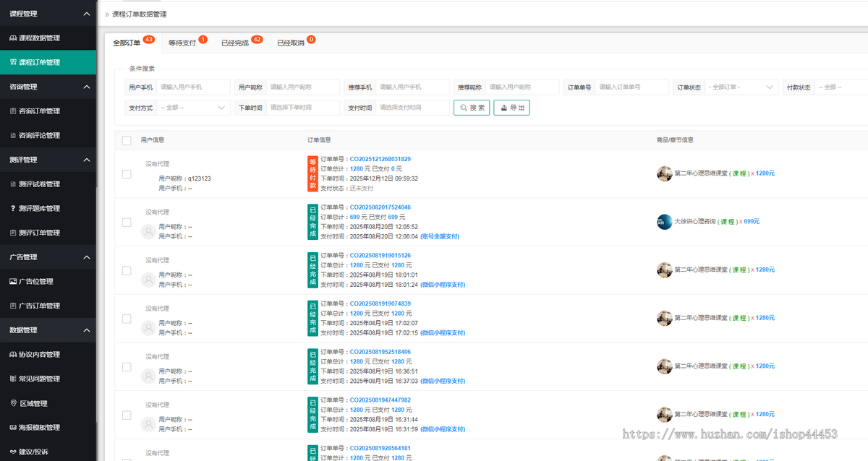The width and height of the screenshot is (868, 461).
Task: Toggle the select-all checkbox in table header
Action: 127,140
